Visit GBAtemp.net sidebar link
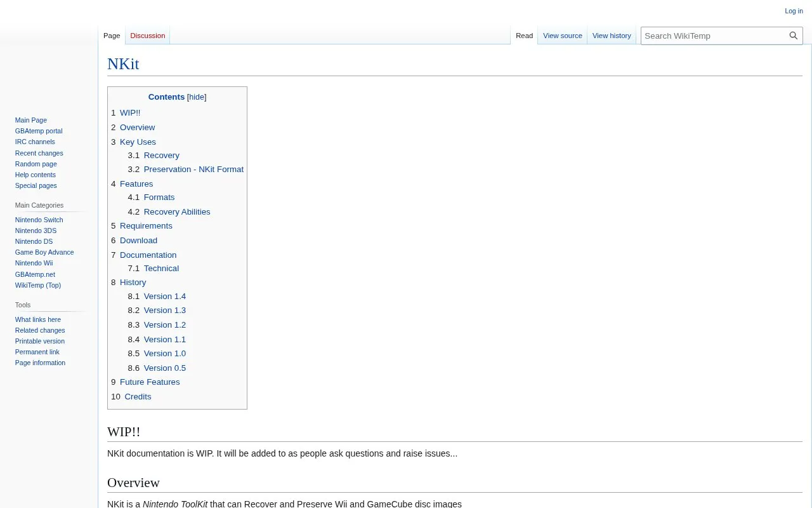Viewport: 812px width, 508px height. [x=35, y=274]
